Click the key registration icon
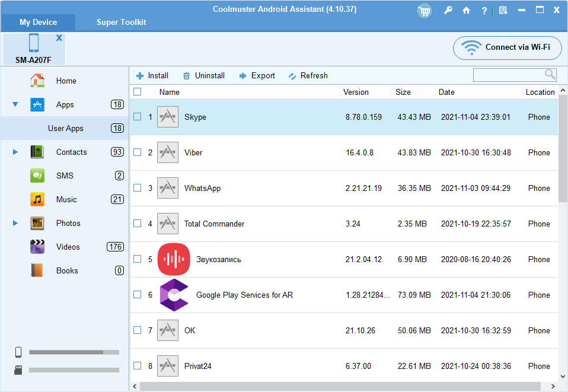 [448, 11]
